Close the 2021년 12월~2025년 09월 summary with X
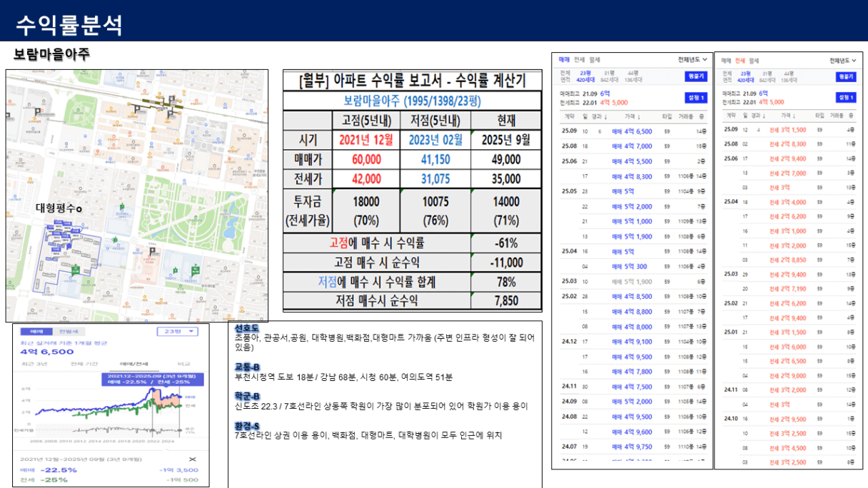 coord(191,460)
